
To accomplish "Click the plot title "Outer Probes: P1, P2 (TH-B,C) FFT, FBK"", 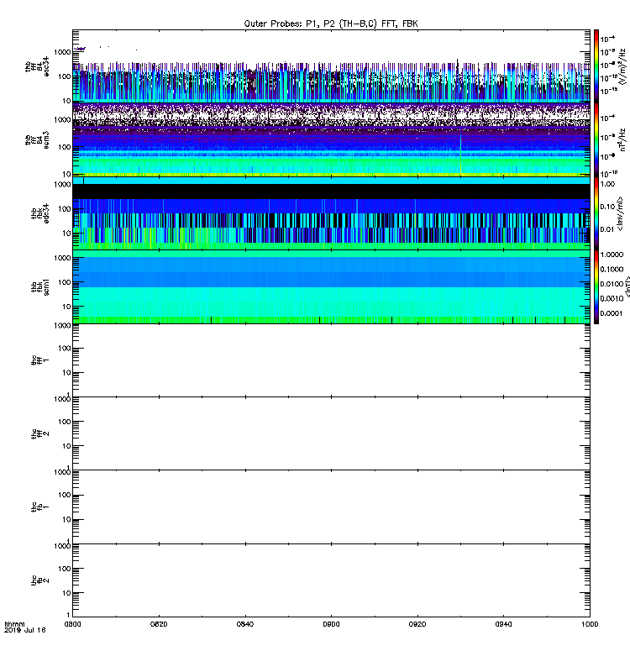I will [331, 24].
